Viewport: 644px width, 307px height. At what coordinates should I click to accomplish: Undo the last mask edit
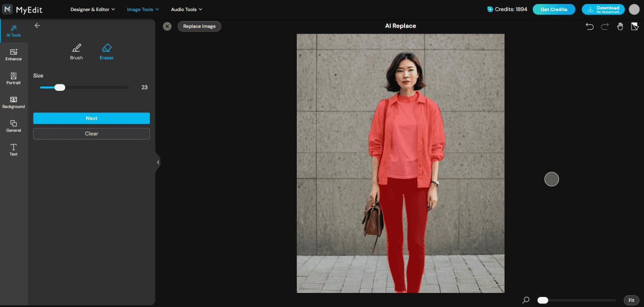point(590,26)
